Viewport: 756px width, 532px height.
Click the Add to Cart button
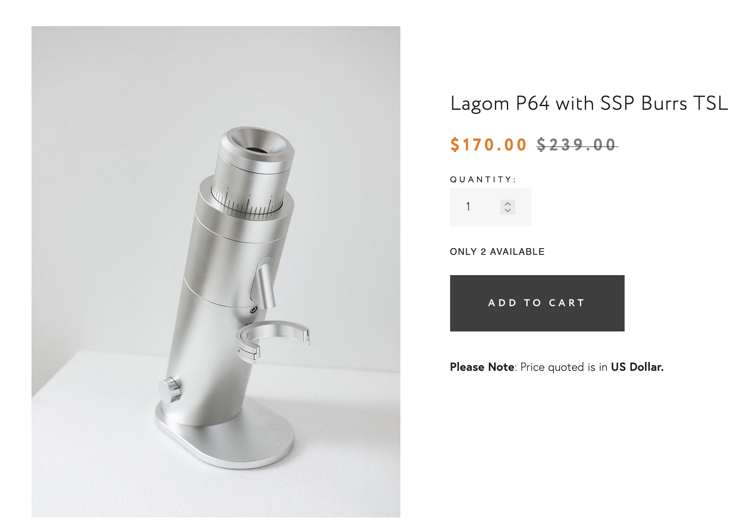click(537, 303)
